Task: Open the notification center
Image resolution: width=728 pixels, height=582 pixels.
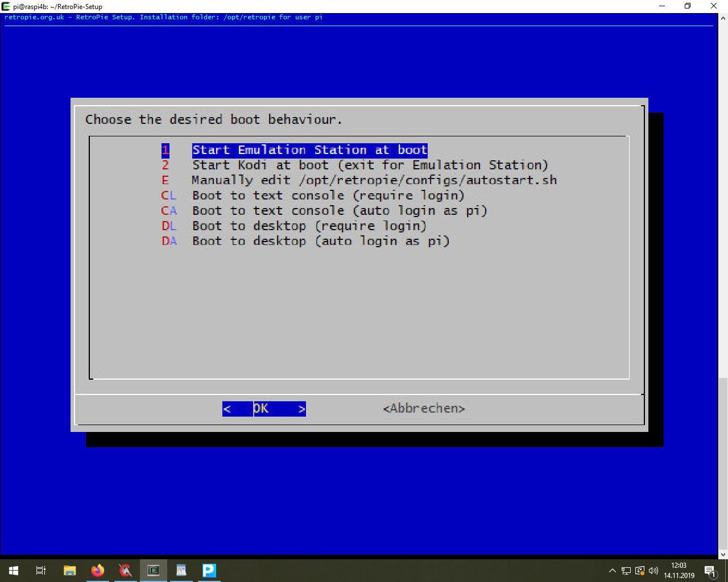Action: click(x=710, y=571)
